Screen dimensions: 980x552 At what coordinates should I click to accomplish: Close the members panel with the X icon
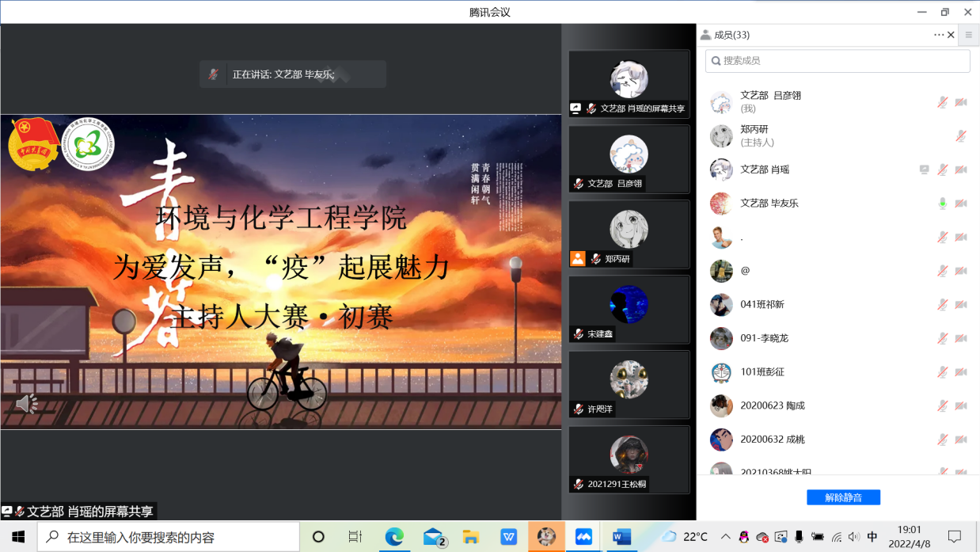point(951,35)
